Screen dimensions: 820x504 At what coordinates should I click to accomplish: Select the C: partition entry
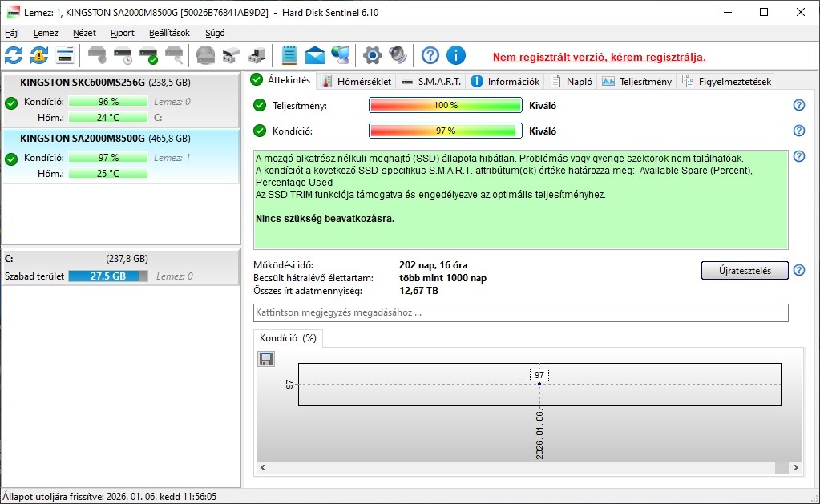(121, 267)
